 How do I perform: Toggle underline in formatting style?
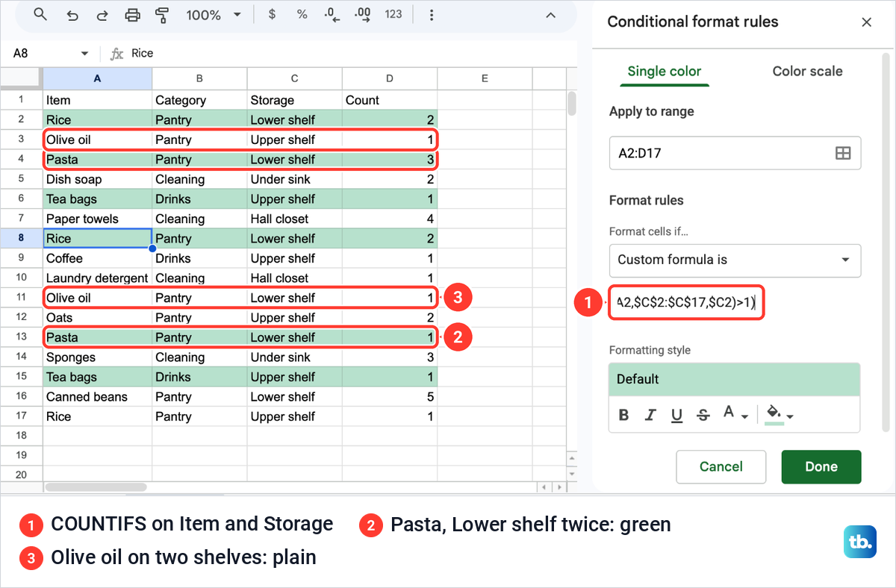pos(676,416)
